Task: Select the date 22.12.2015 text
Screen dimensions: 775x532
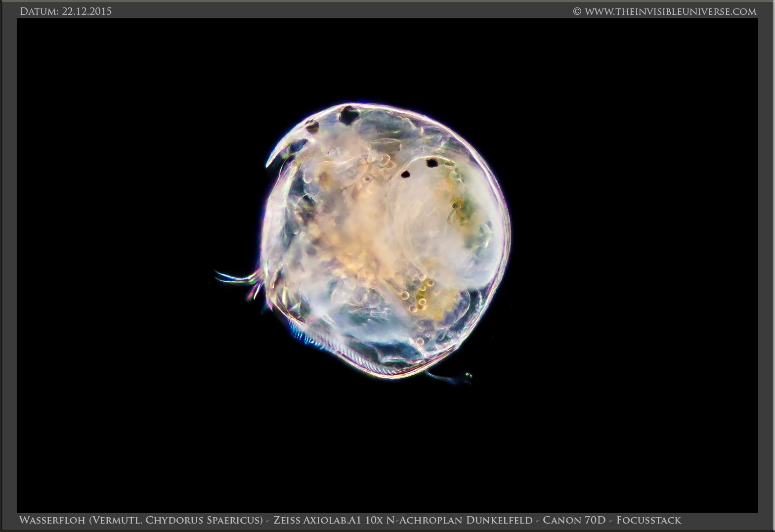Action: pos(87,11)
